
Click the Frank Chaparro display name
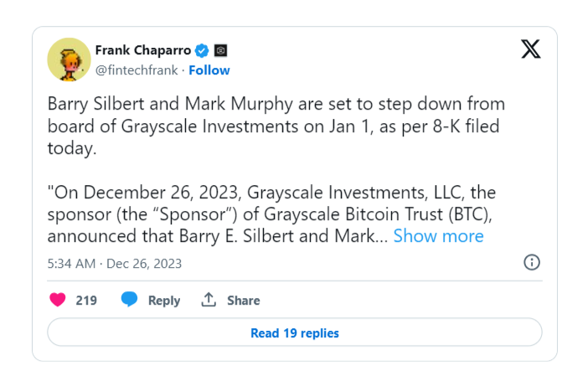(x=143, y=50)
